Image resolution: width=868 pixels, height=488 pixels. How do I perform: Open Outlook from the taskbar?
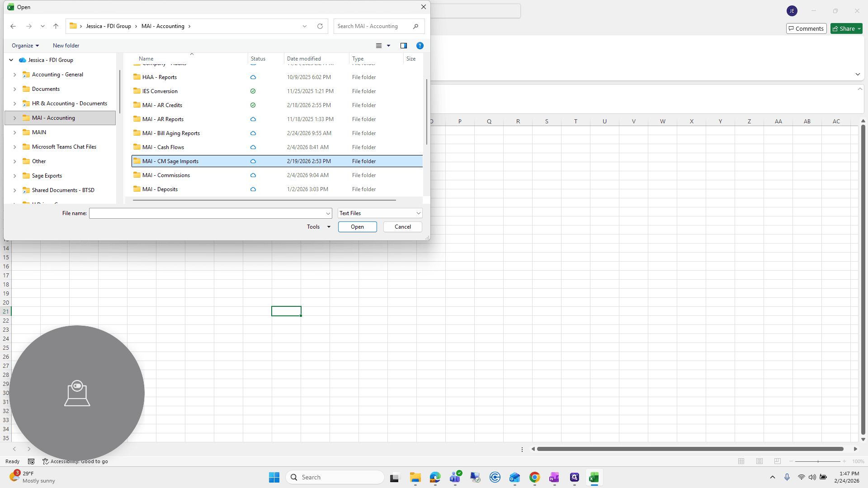click(515, 477)
